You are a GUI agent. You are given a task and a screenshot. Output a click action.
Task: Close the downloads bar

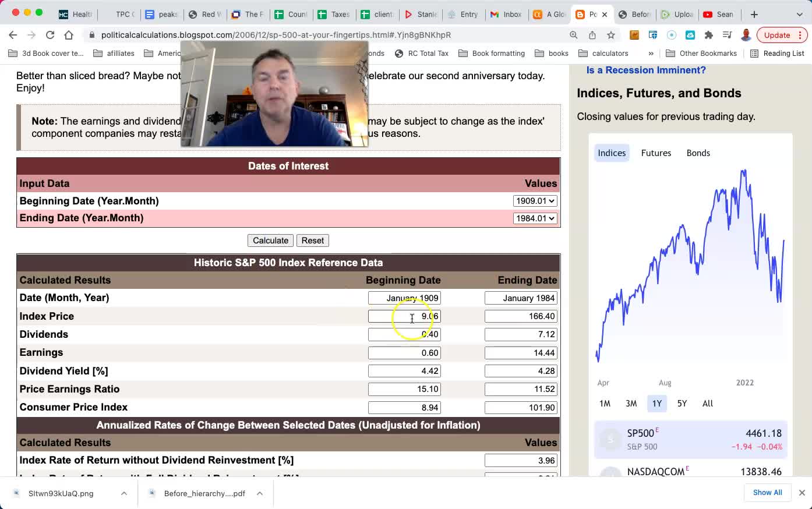[802, 493]
